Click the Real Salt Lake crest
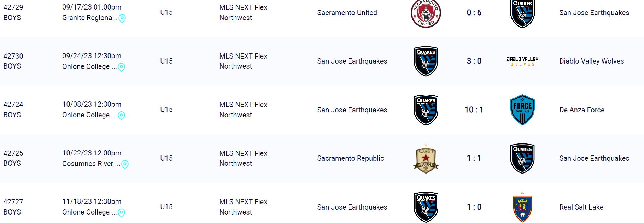The height and width of the screenshot is (223, 644). coord(522,207)
